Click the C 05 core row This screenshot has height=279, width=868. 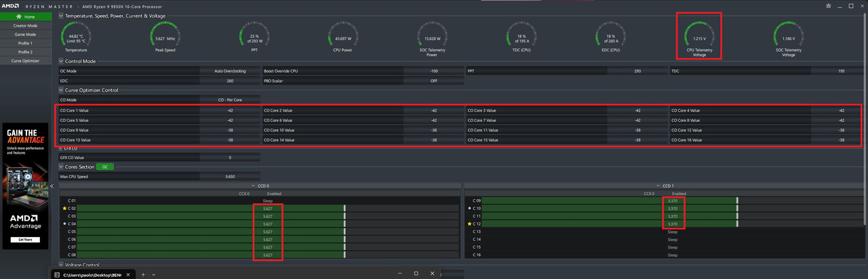[260, 232]
